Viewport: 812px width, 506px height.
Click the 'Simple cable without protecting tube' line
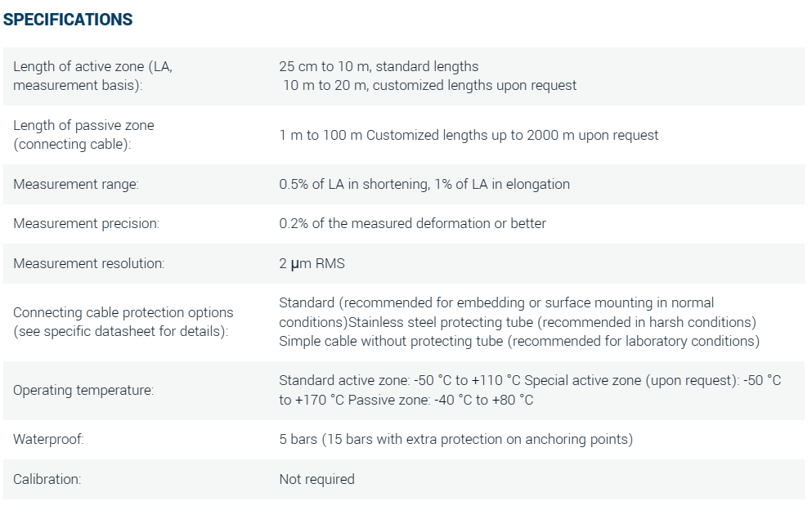coord(518,341)
